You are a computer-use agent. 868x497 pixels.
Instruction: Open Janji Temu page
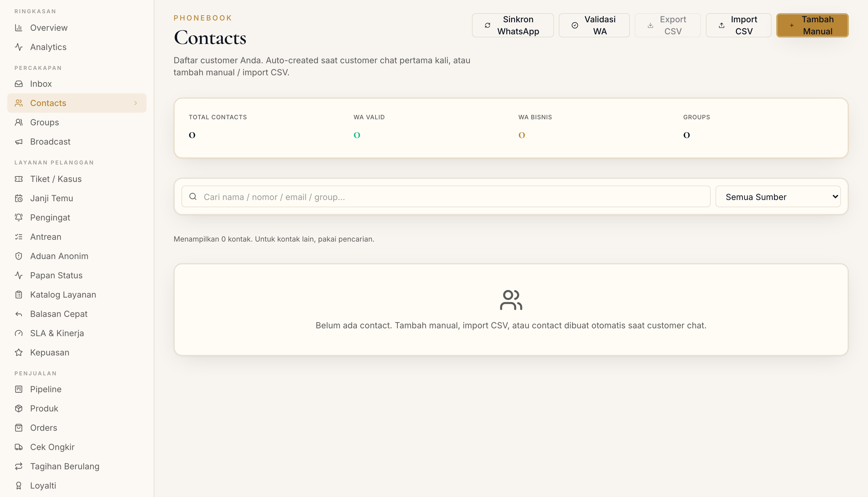tap(77, 198)
